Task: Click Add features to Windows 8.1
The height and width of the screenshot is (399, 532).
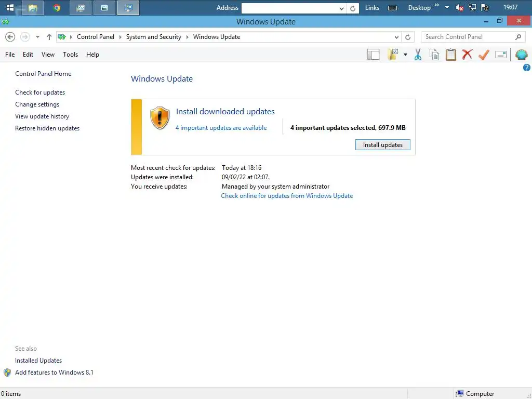Action: (x=54, y=373)
